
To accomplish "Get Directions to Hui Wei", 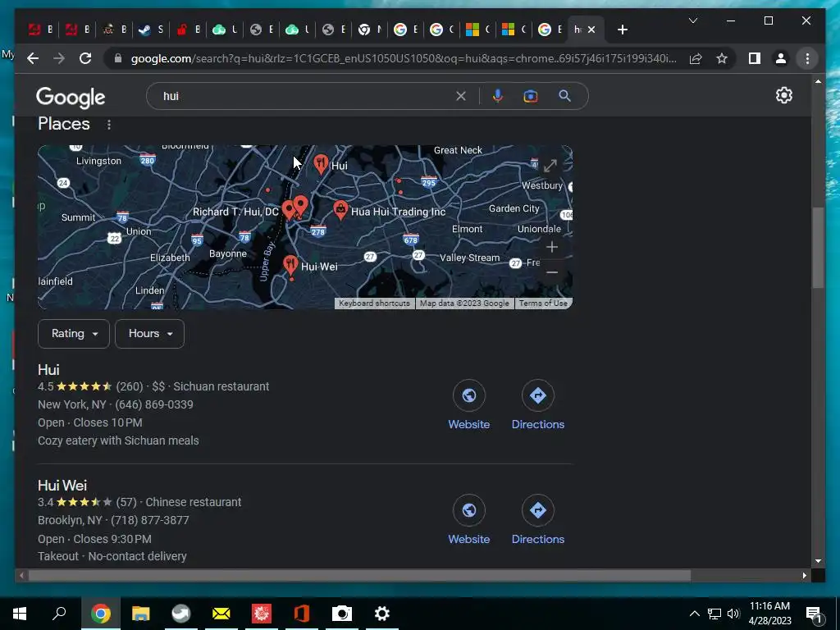I will (x=538, y=520).
